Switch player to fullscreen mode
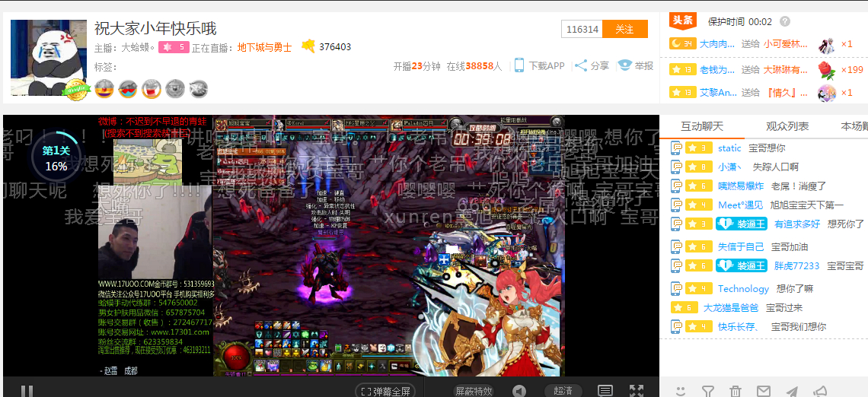The image size is (868, 397). [x=637, y=392]
